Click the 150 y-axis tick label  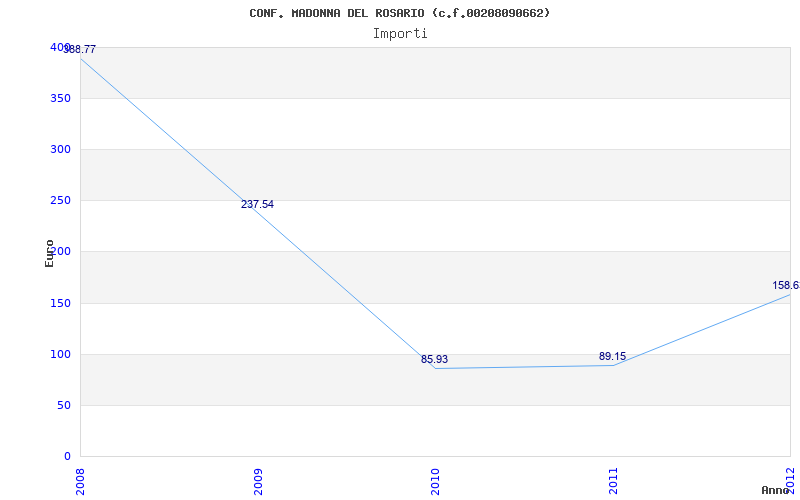point(60,303)
